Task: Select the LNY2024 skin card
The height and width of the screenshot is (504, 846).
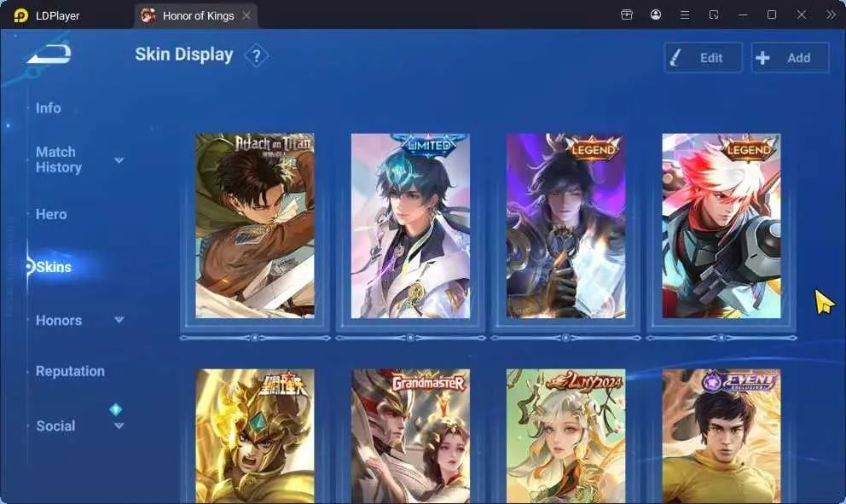Action: pos(566,436)
